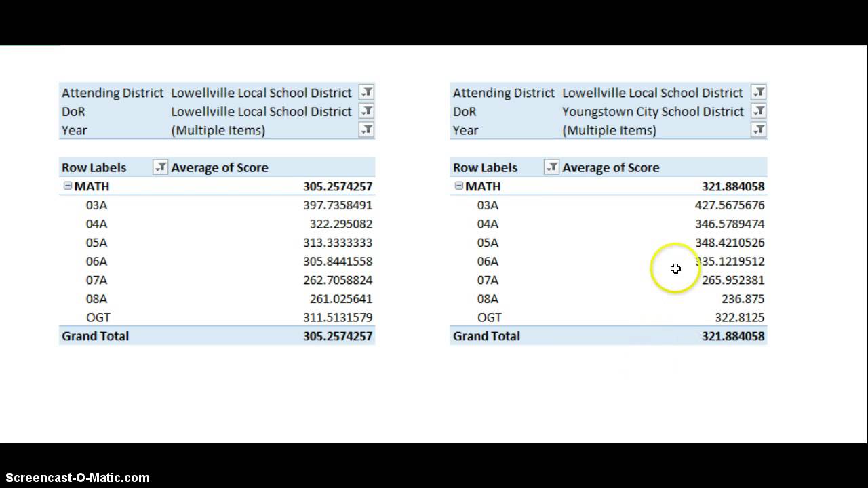Image resolution: width=868 pixels, height=488 pixels.
Task: Open Attending District filter in right pivot table
Action: pyautogui.click(x=759, y=92)
